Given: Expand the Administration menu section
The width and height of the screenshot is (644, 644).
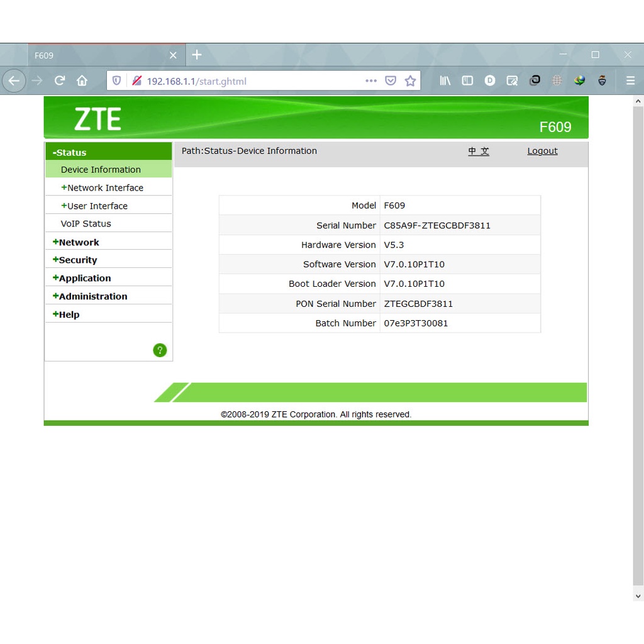Looking at the screenshot, I should [x=92, y=296].
